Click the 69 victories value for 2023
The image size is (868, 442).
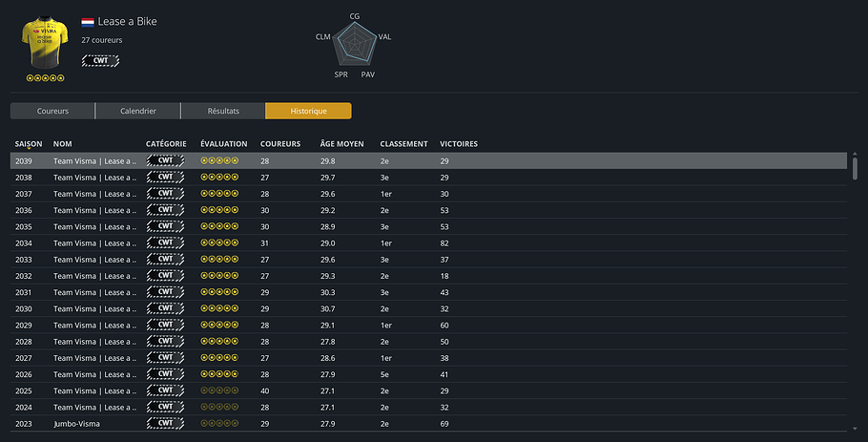pos(444,424)
